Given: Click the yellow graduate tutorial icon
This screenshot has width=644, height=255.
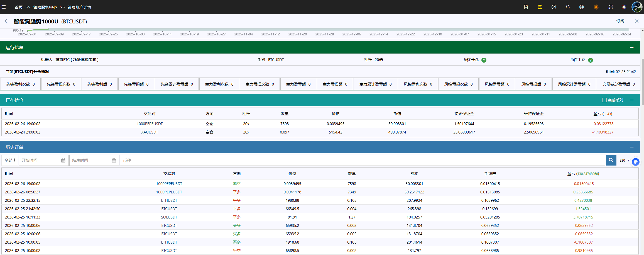Looking at the screenshot, I should tap(540, 7).
